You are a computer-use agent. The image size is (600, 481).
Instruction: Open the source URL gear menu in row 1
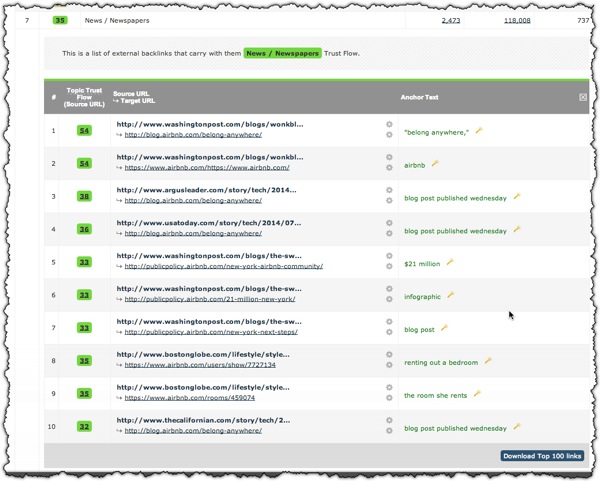pyautogui.click(x=389, y=126)
